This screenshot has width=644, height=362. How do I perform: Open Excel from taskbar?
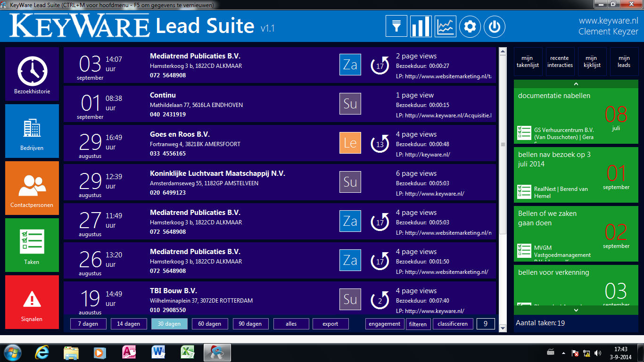pos(188,352)
